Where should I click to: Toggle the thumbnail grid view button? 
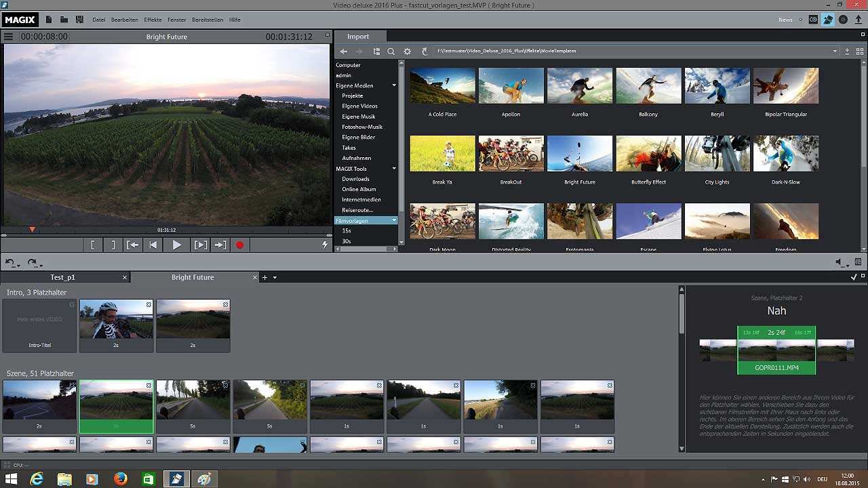(860, 52)
